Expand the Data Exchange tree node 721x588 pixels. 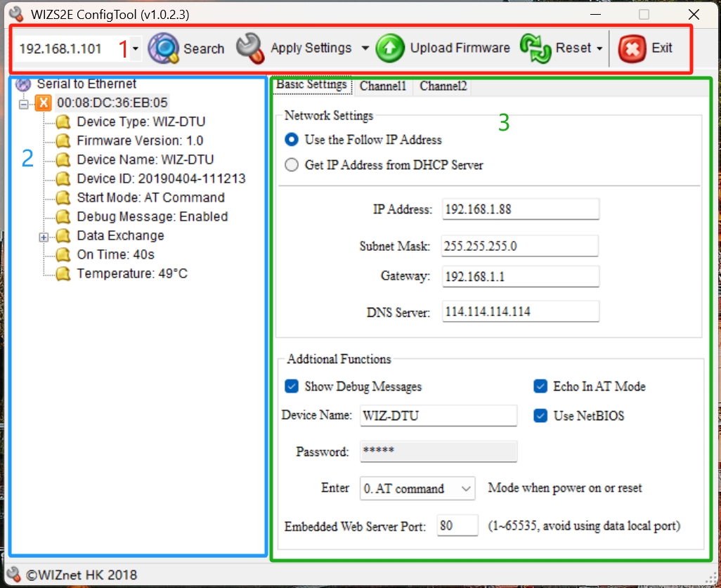(x=44, y=237)
